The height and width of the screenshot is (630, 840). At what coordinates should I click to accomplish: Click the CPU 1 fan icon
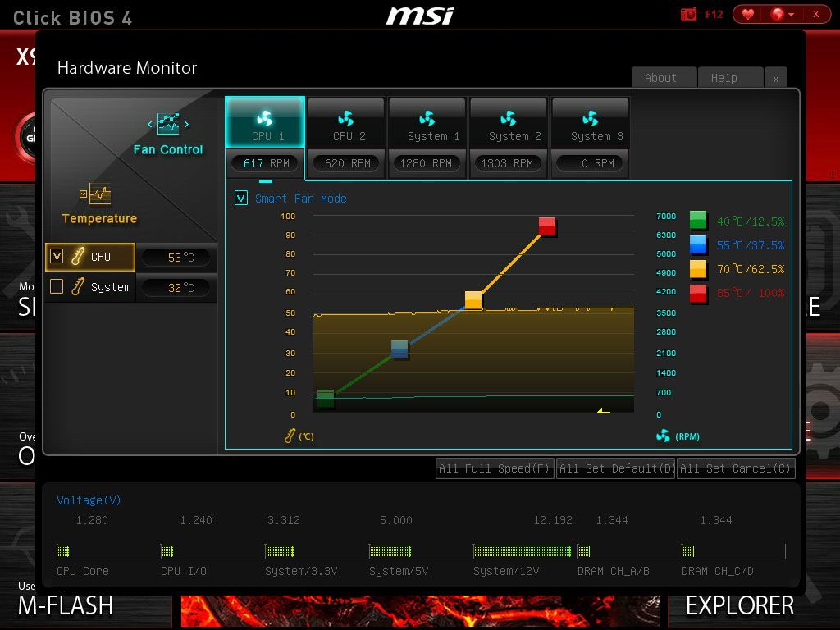click(265, 118)
